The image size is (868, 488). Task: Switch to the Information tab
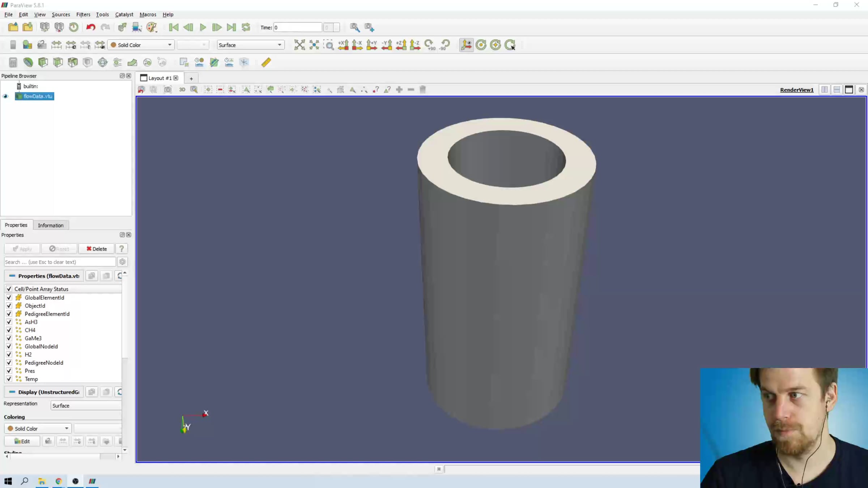pyautogui.click(x=51, y=225)
